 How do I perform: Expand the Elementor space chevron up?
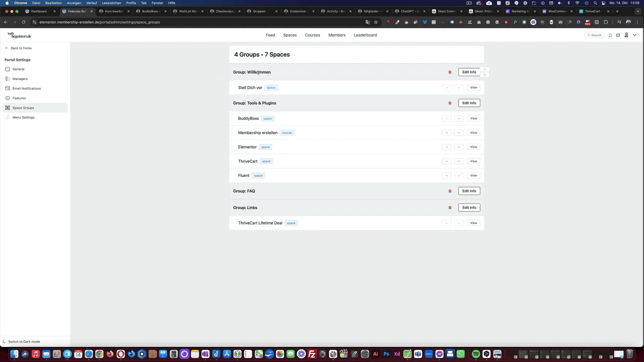[447, 147]
